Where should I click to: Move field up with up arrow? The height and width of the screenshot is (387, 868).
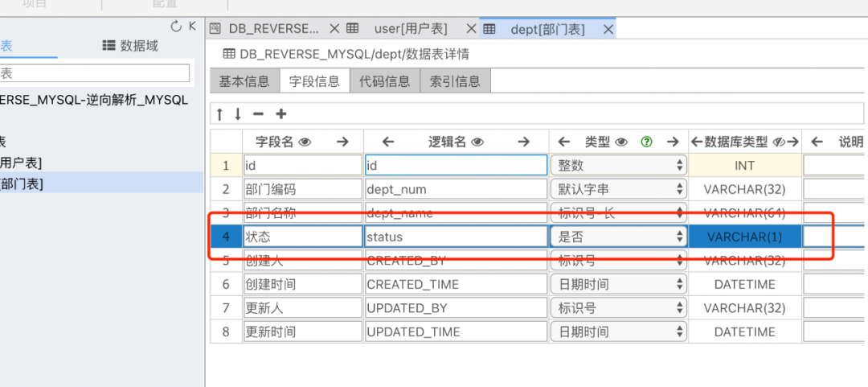[x=219, y=114]
